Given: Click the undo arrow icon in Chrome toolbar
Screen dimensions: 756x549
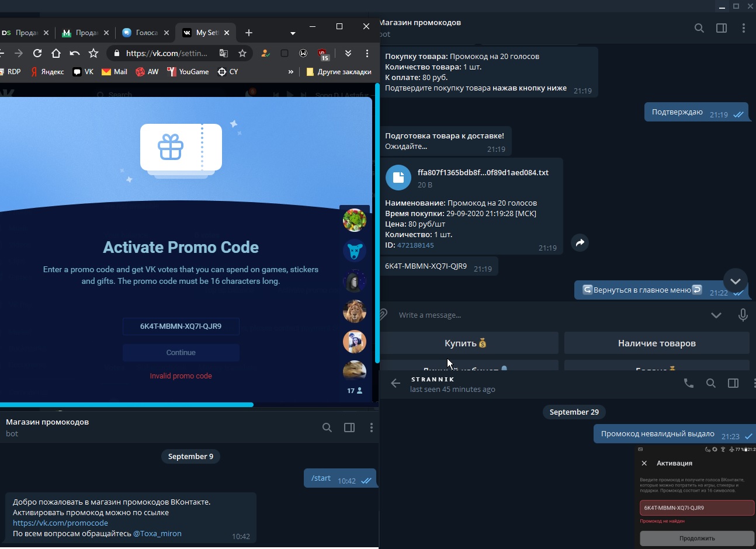Looking at the screenshot, I should pyautogui.click(x=75, y=53).
